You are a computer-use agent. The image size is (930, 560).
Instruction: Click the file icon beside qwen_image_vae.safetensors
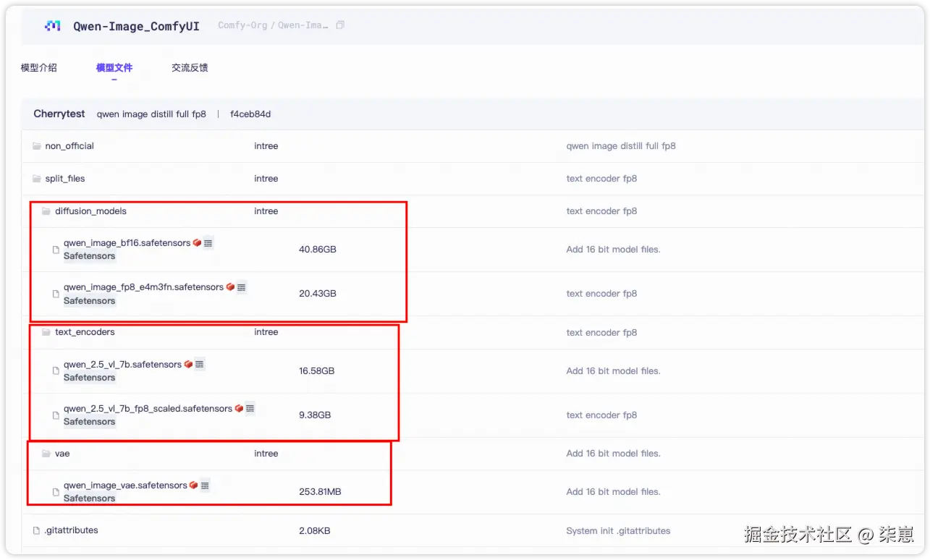[56, 492]
